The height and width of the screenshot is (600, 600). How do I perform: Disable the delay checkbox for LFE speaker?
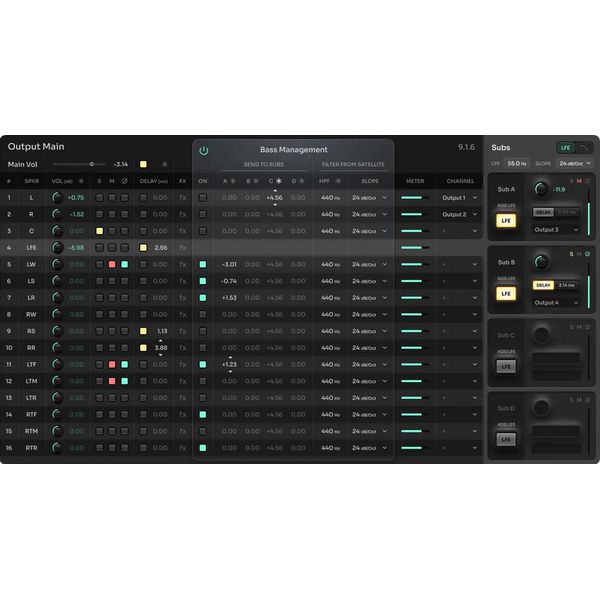coord(144,248)
